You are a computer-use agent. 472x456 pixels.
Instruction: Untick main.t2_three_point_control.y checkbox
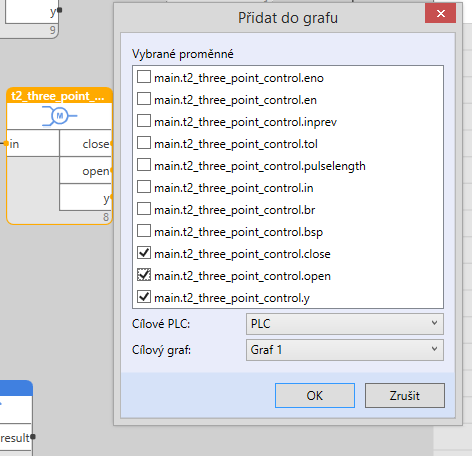pos(144,297)
